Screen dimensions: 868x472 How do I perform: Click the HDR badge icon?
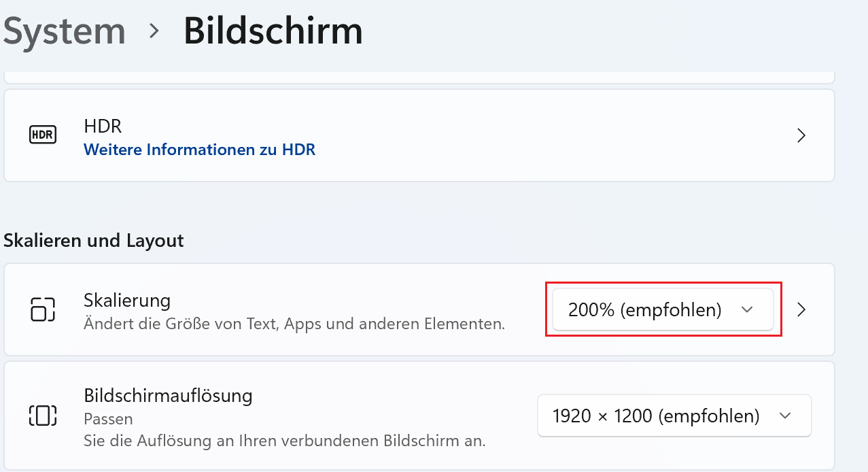pyautogui.click(x=43, y=135)
